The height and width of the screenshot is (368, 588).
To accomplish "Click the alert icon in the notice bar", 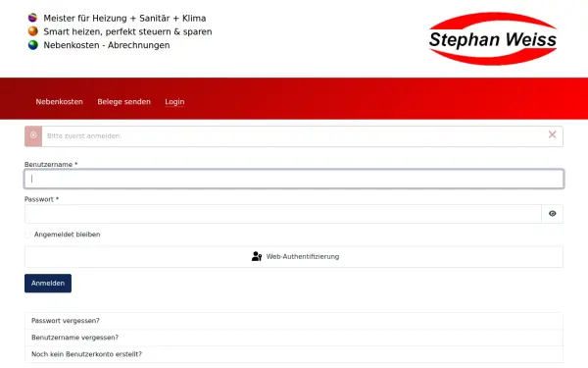I will [x=33, y=135].
